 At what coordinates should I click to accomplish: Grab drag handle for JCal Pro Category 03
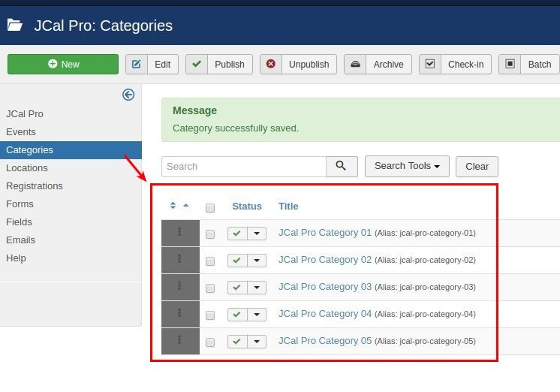179,286
